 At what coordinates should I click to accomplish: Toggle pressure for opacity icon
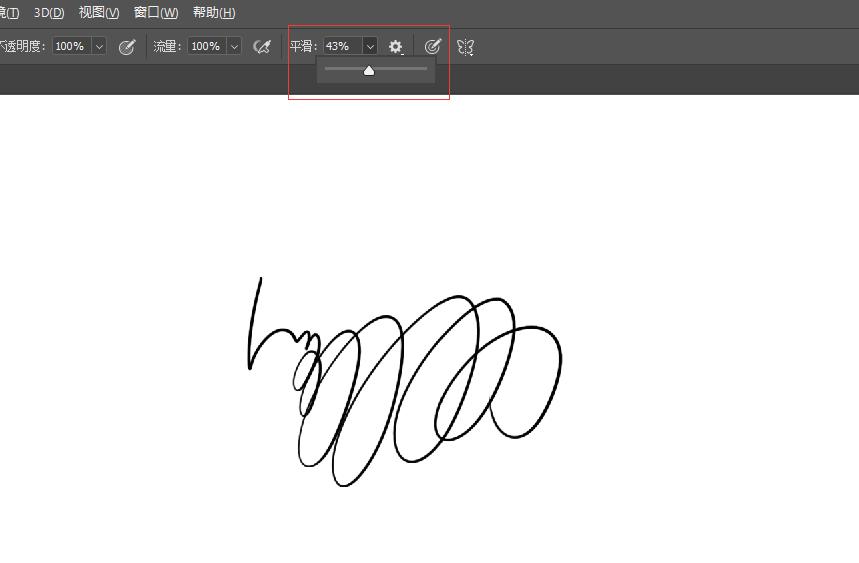point(127,47)
